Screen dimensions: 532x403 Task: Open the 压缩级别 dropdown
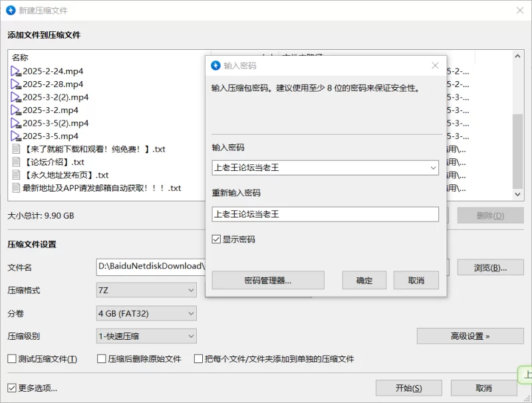pos(146,336)
